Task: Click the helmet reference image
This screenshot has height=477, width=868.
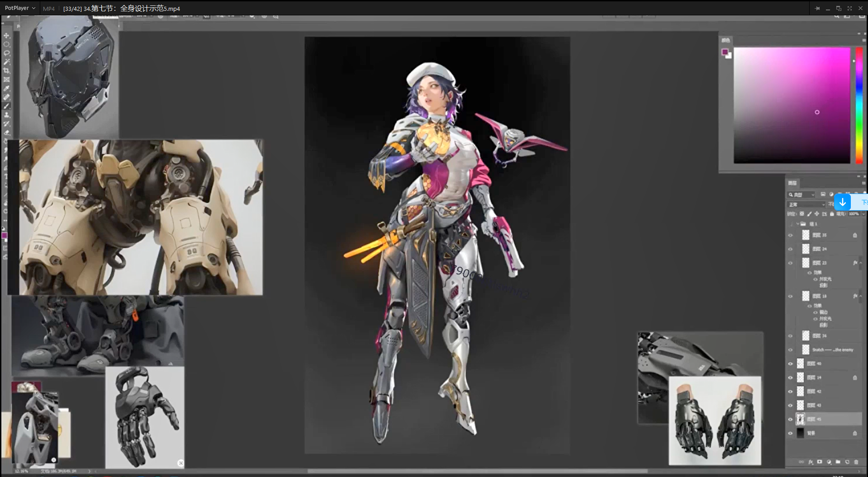Action: tap(69, 78)
